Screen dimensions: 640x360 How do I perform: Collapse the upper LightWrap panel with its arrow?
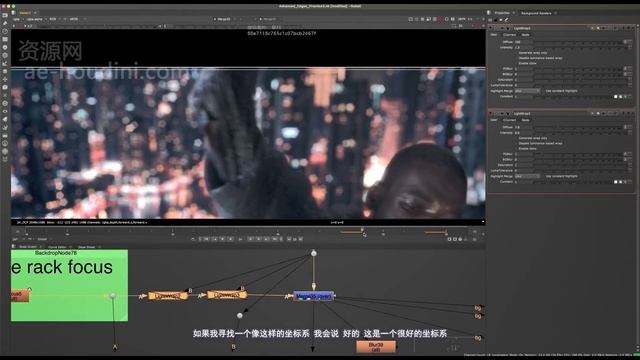click(x=491, y=28)
